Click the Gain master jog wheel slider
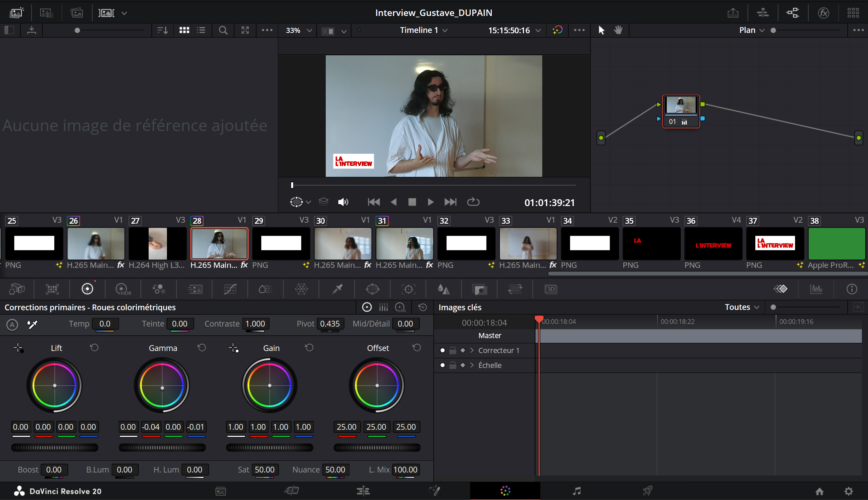868x500 pixels. (269, 447)
